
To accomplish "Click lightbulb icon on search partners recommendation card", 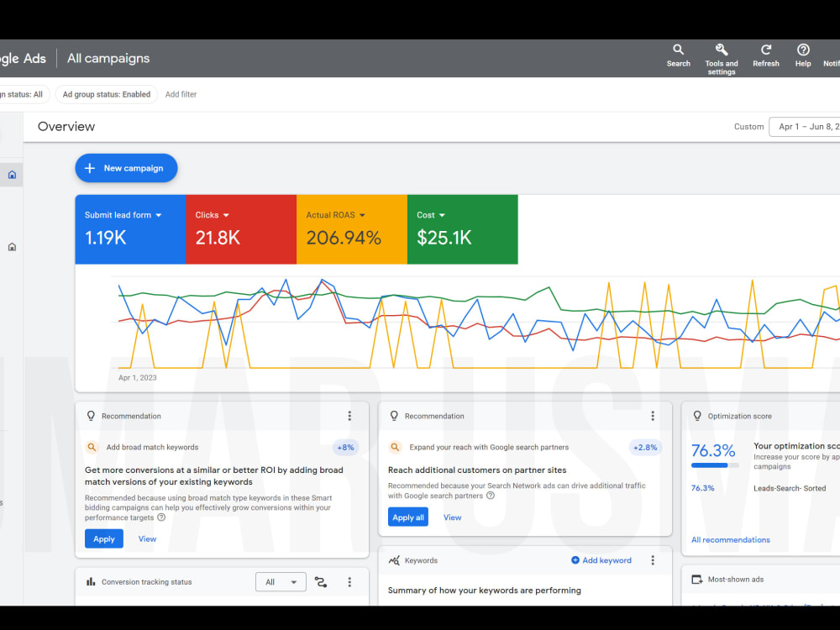I will pyautogui.click(x=394, y=416).
